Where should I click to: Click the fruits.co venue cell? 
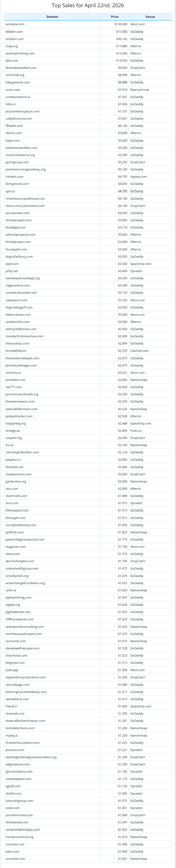tap(136, 431)
